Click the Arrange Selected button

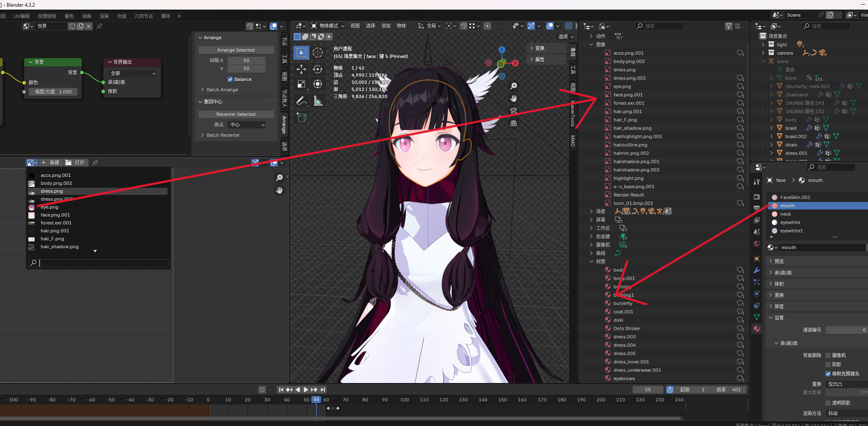click(x=236, y=50)
